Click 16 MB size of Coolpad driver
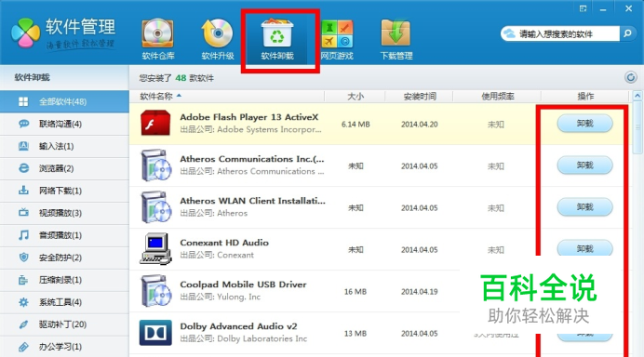This screenshot has height=357, width=644. (356, 291)
